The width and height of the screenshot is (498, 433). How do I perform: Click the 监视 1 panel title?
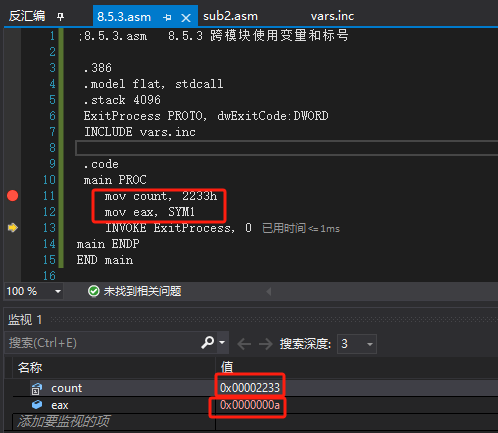[25, 320]
